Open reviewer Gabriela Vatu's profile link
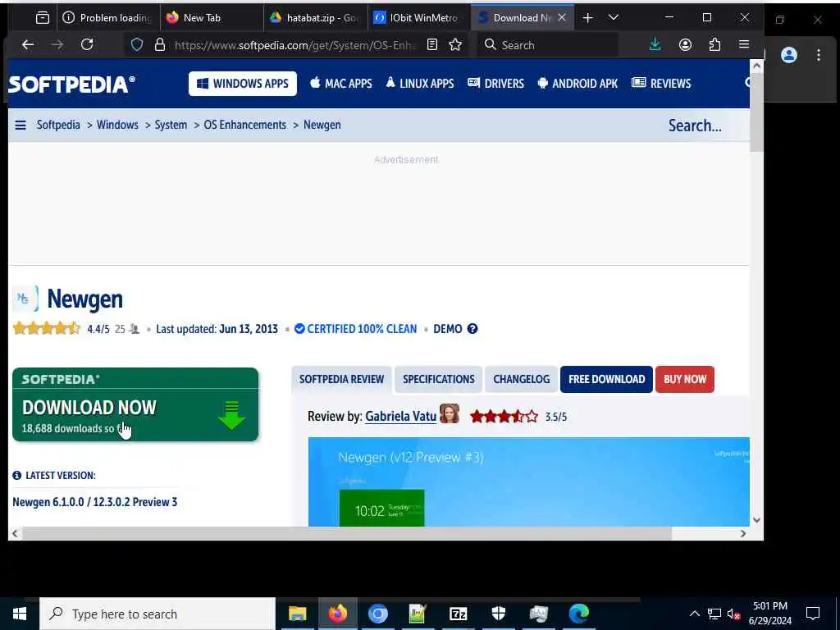Screen dimensions: 840x630 click(x=400, y=416)
